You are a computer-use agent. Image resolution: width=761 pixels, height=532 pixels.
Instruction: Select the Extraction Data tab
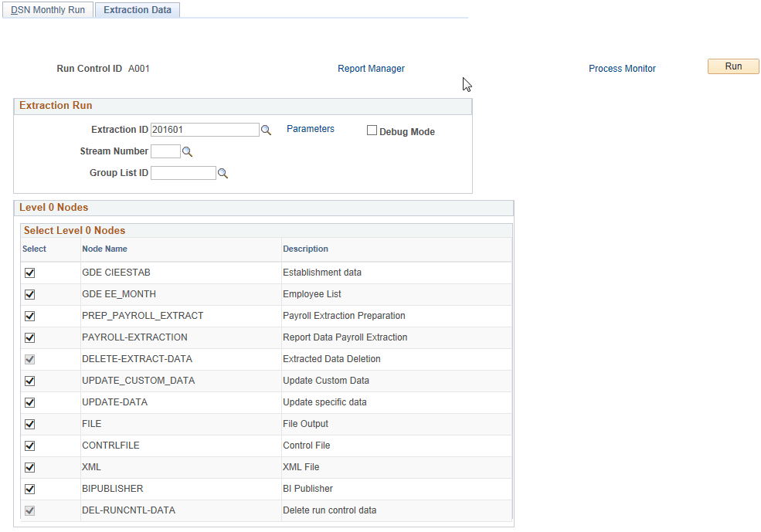point(137,9)
